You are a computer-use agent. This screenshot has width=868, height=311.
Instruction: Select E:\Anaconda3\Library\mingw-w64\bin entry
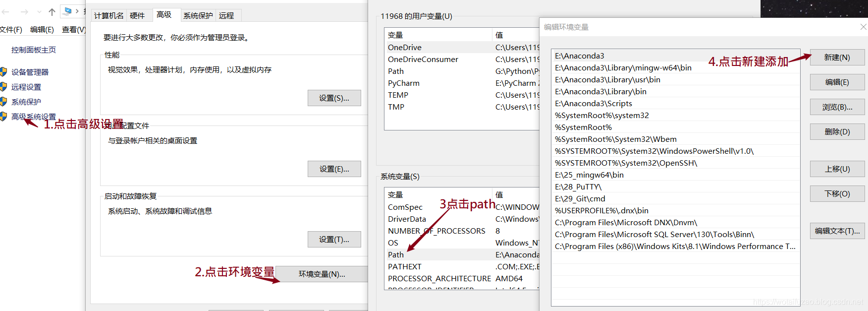pos(676,67)
